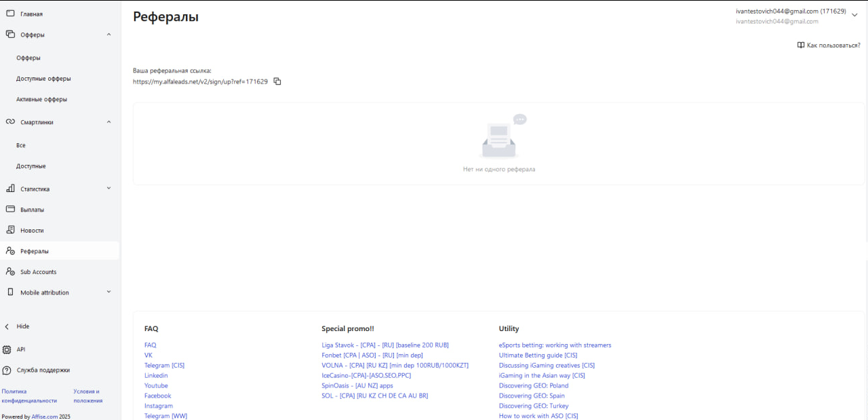Click the Sub Accounts user icon
This screenshot has height=420, width=868.
coord(10,271)
